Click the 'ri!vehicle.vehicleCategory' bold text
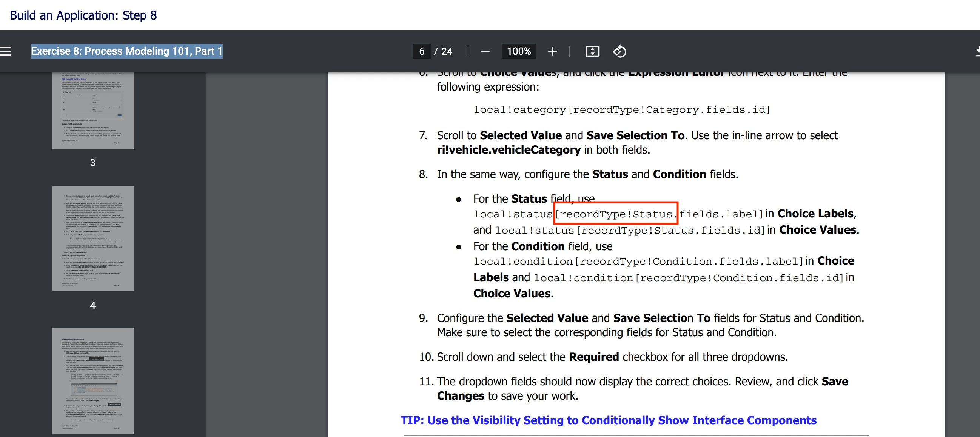The image size is (980, 437). (x=508, y=150)
